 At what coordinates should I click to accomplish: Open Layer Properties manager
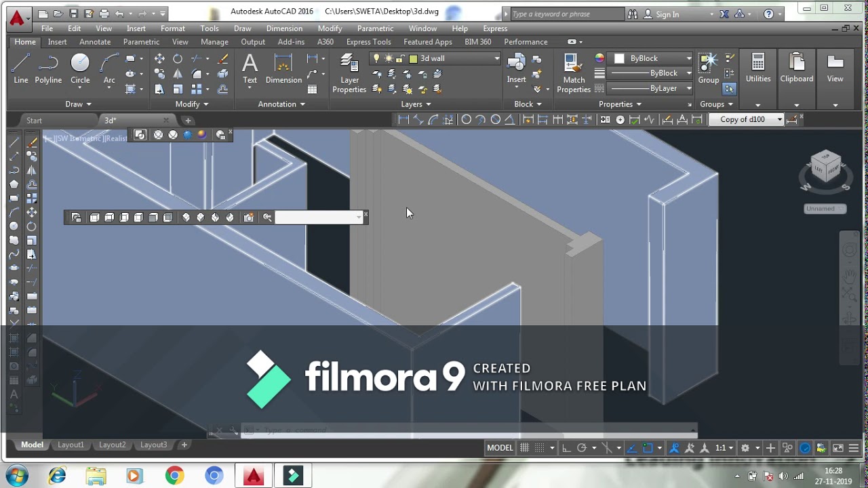pos(349,73)
